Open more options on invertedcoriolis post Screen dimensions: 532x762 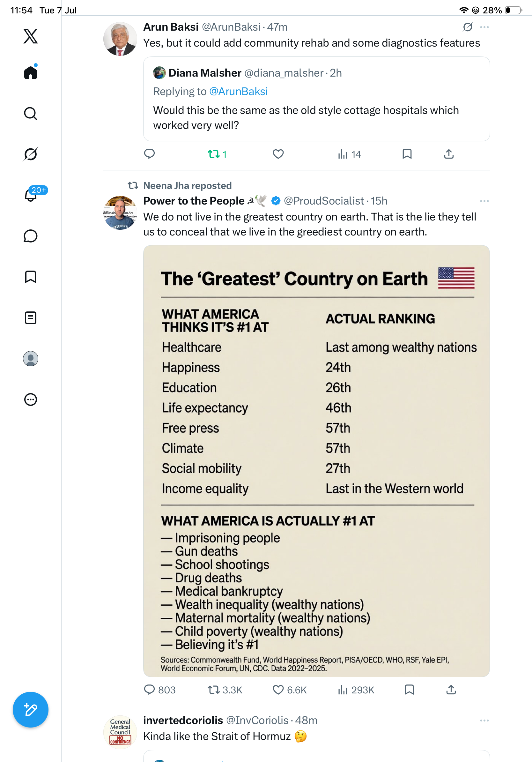[484, 721]
